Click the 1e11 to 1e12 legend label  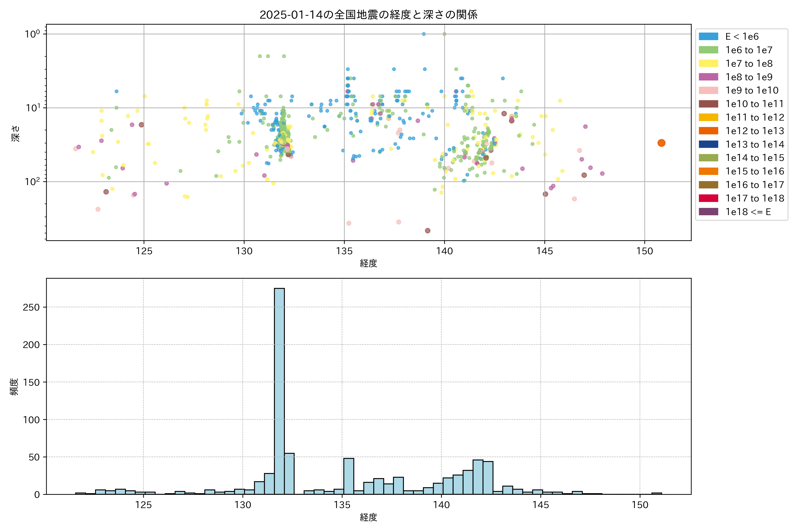pos(755,117)
